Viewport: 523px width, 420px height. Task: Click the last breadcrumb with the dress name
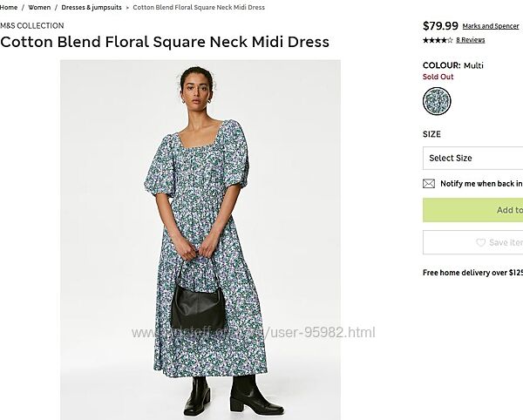click(x=199, y=7)
